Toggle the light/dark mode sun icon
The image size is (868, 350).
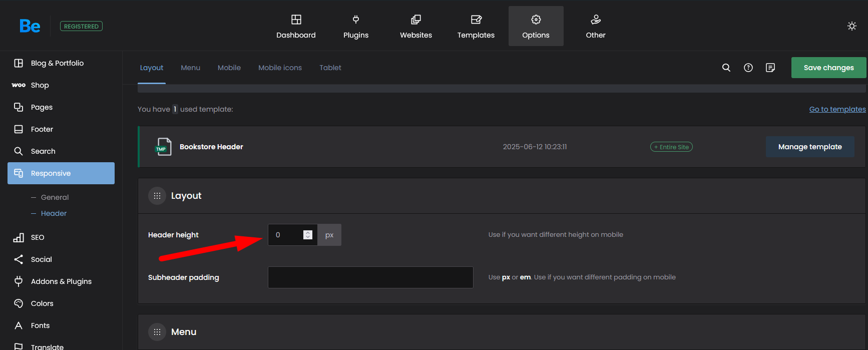click(851, 26)
